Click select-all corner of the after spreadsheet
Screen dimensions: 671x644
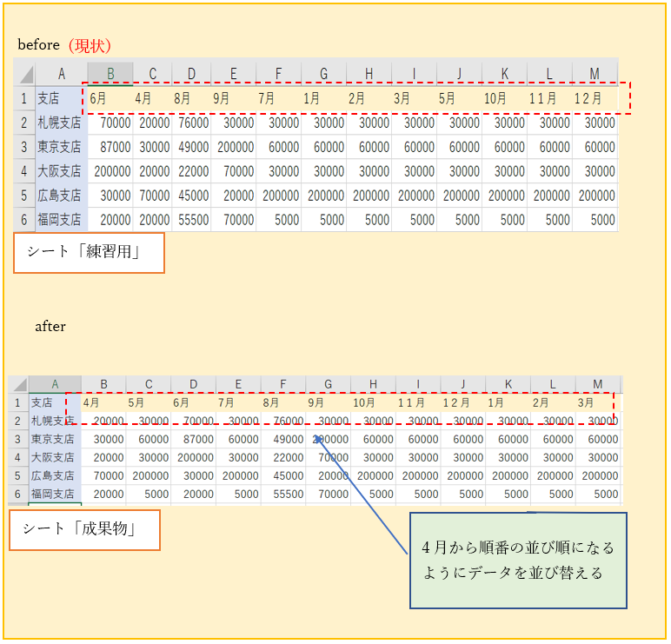18,384
